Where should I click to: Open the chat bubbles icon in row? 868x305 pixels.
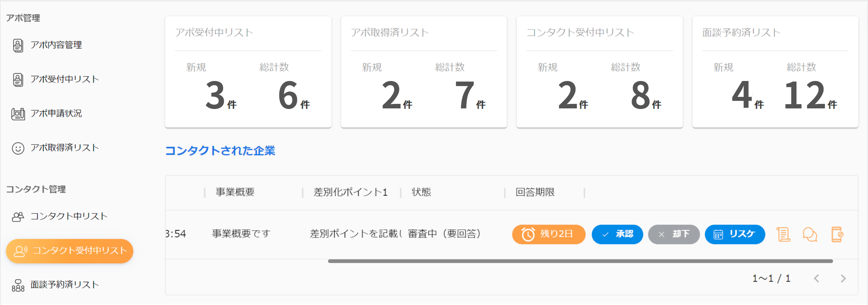click(810, 234)
